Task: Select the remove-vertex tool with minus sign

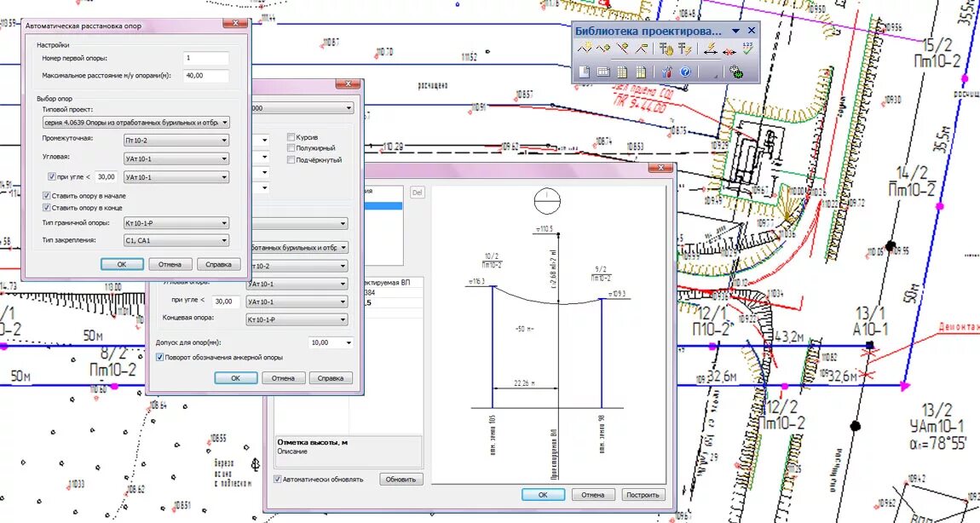Action: click(x=641, y=49)
